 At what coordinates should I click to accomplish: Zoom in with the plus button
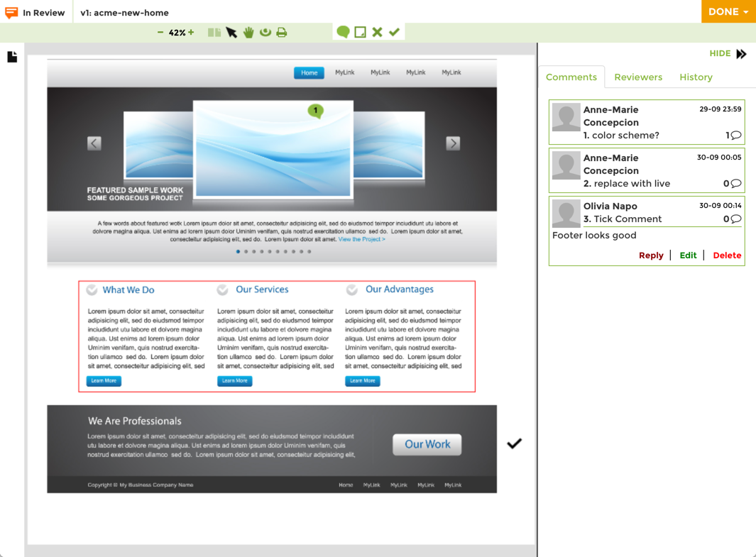point(191,32)
